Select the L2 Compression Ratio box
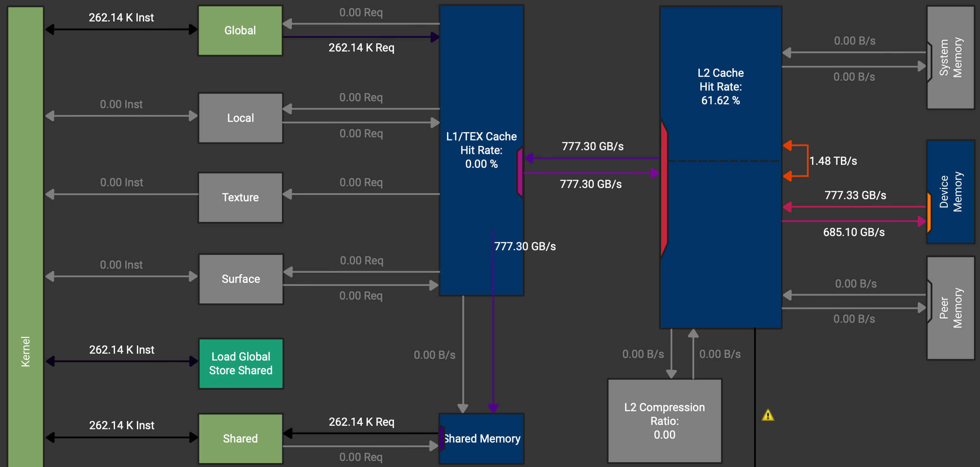This screenshot has height=467, width=980. [664, 421]
